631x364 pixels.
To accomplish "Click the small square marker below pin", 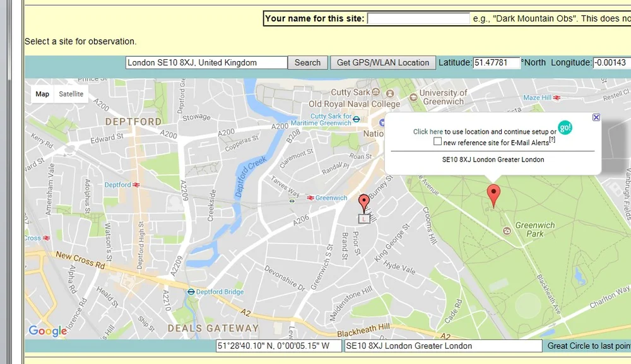I will (364, 218).
